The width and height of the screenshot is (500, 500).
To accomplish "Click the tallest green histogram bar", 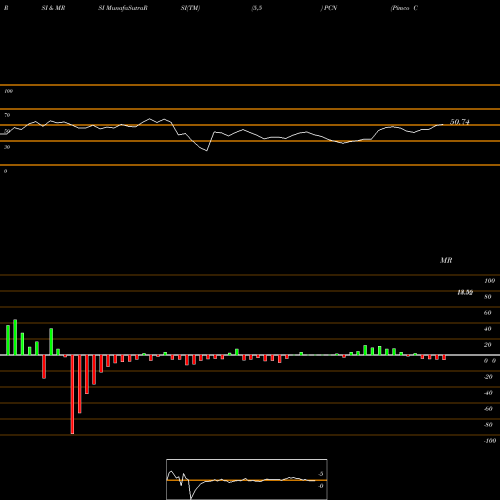I will tap(15, 337).
